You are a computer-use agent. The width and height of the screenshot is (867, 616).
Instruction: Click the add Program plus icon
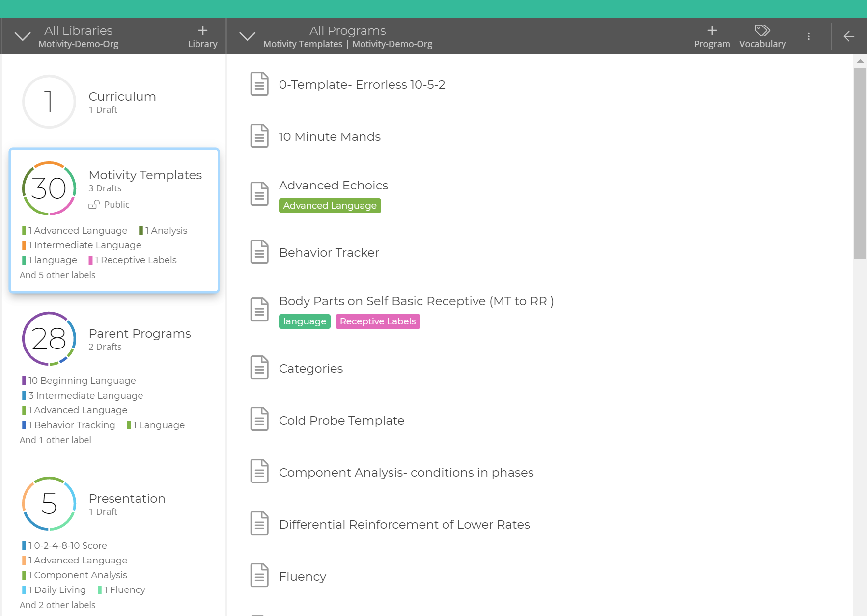pyautogui.click(x=712, y=31)
